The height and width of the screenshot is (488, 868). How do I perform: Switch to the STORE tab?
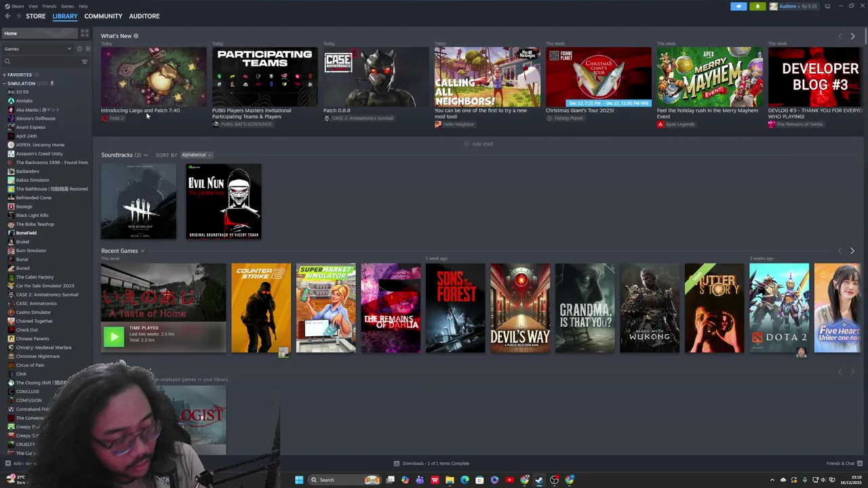click(x=35, y=16)
